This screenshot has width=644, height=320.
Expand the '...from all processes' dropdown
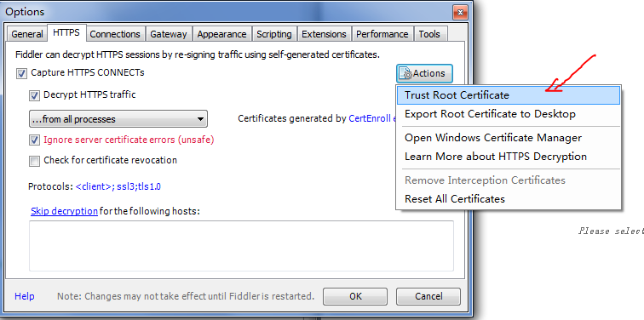(118, 119)
